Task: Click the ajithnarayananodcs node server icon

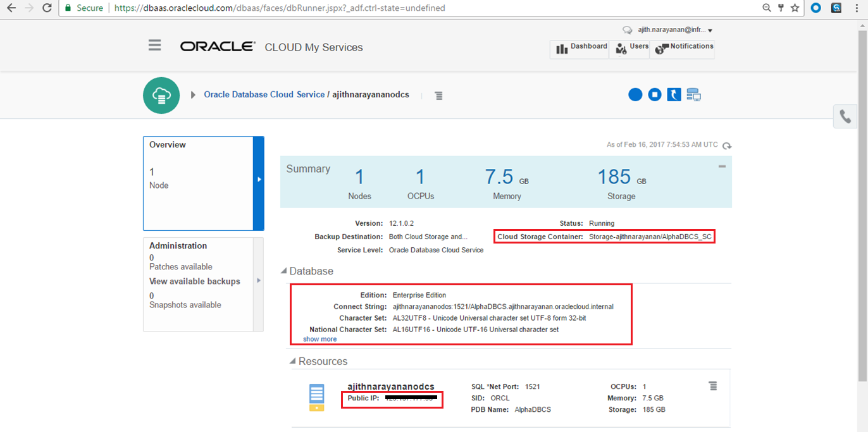Action: click(x=317, y=397)
